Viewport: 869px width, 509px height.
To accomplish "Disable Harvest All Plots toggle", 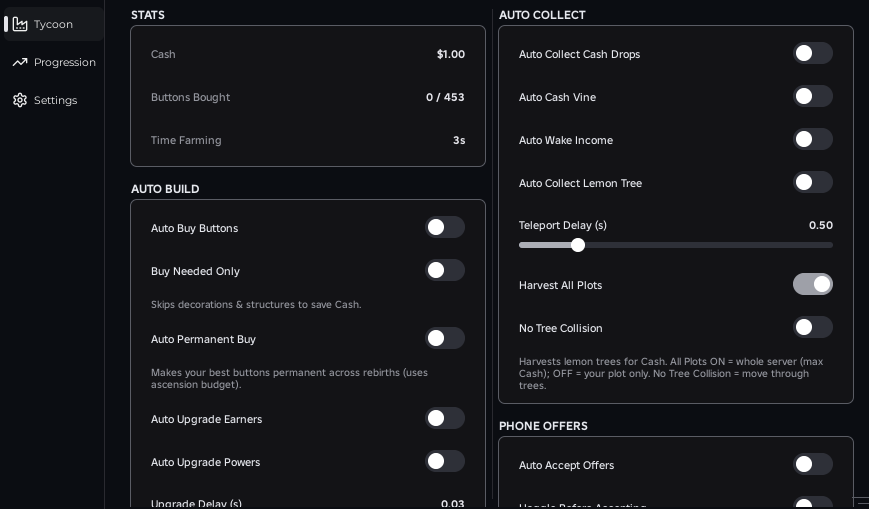I will [812, 284].
